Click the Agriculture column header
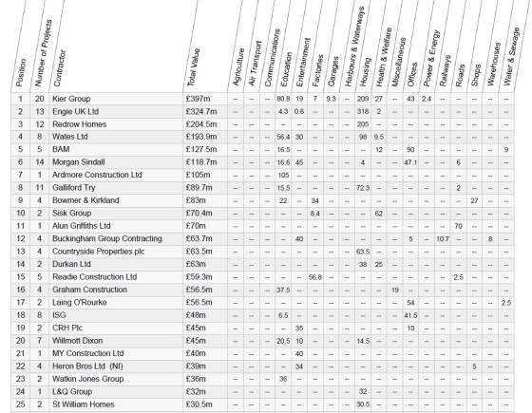Viewport: 532px width, 413px height. click(238, 66)
